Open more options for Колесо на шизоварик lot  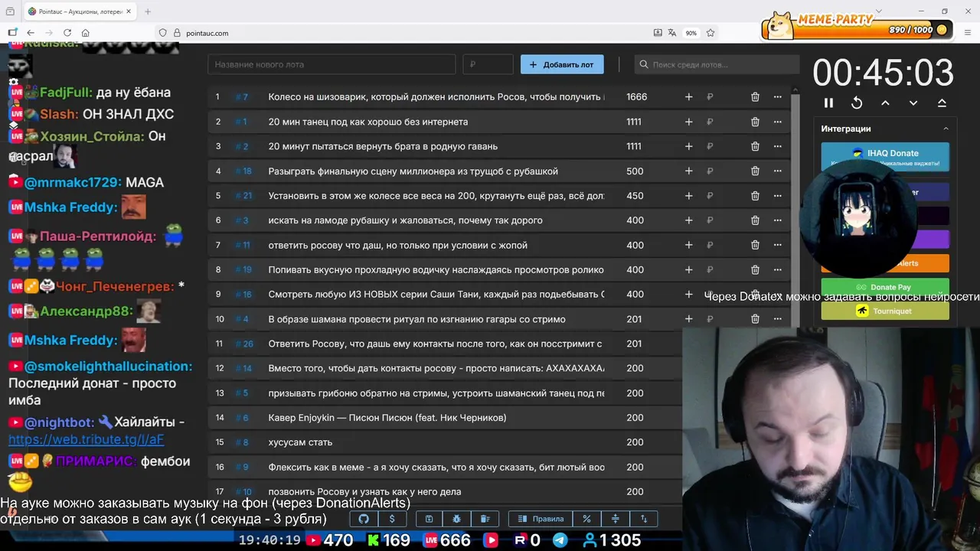tap(777, 97)
